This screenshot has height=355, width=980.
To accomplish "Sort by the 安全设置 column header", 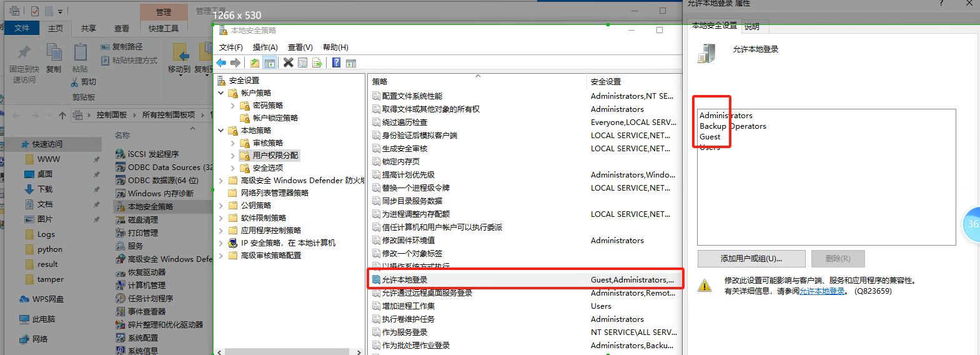I will pyautogui.click(x=633, y=81).
